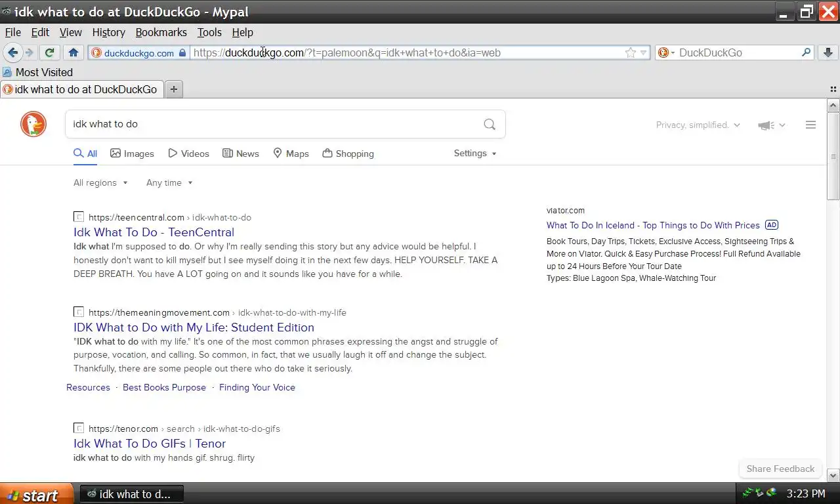Click the tenor.com result favicon
Viewport: 840px width, 504px height.
point(79,428)
